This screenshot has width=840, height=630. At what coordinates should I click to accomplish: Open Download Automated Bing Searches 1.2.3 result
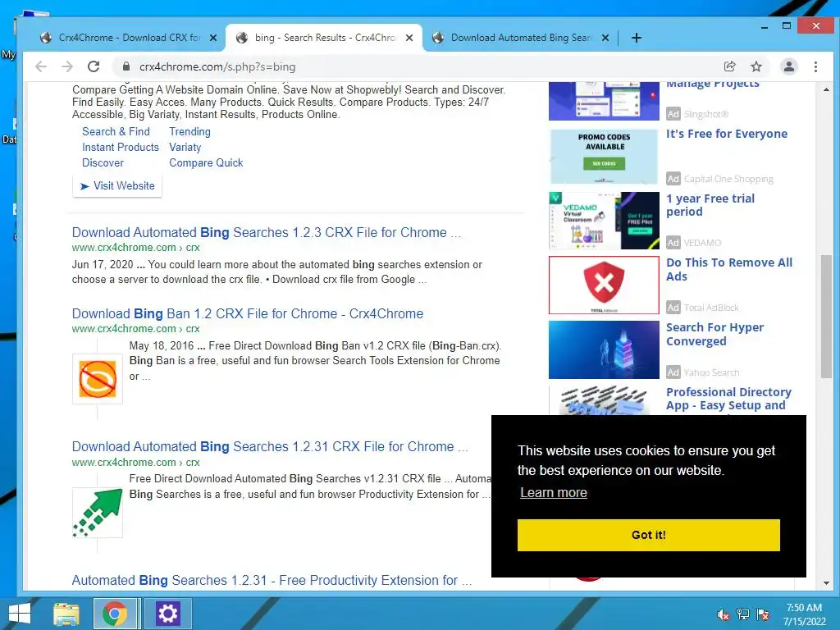tap(267, 232)
